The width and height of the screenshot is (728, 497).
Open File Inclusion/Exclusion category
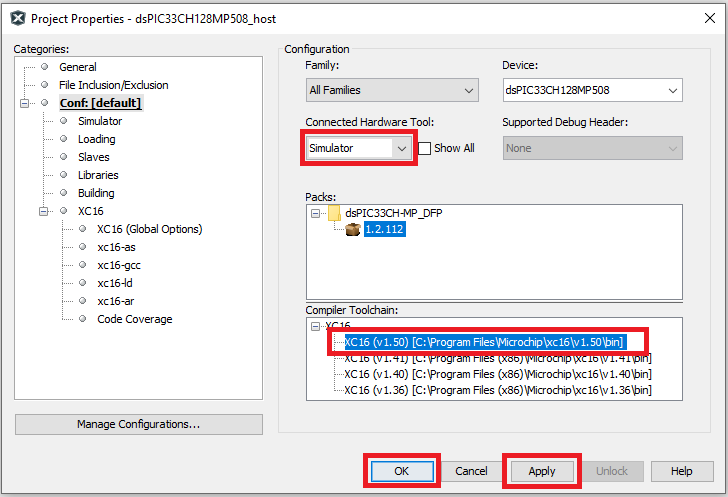[x=113, y=85]
